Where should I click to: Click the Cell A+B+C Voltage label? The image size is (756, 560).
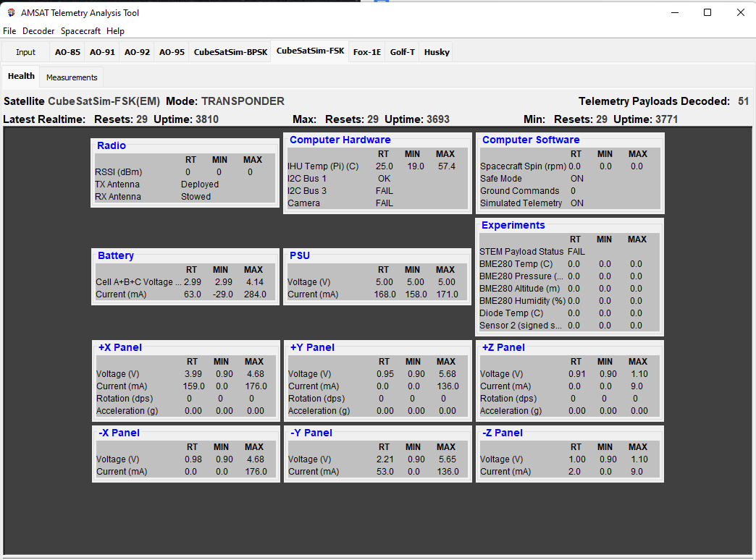(138, 282)
